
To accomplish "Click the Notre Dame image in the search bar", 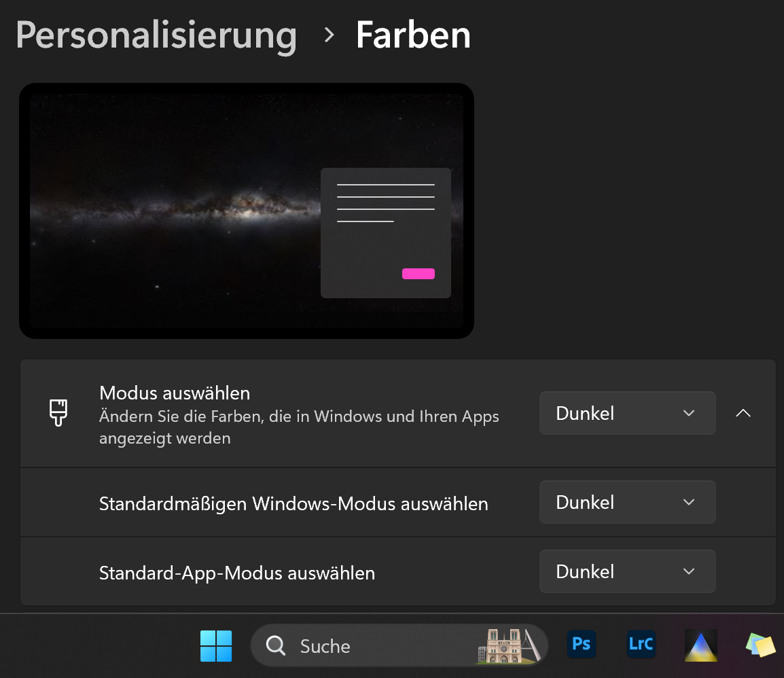I will click(511, 645).
